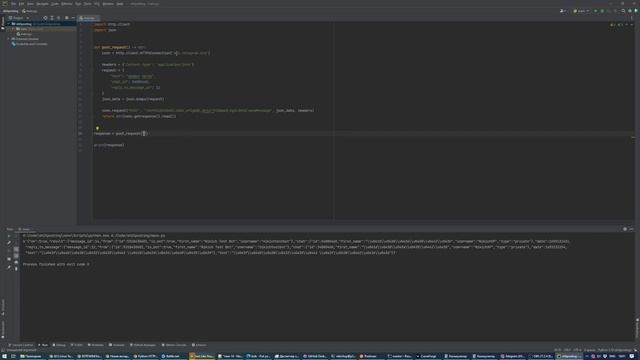Click collapse all icon in Project panel

tap(58, 18)
